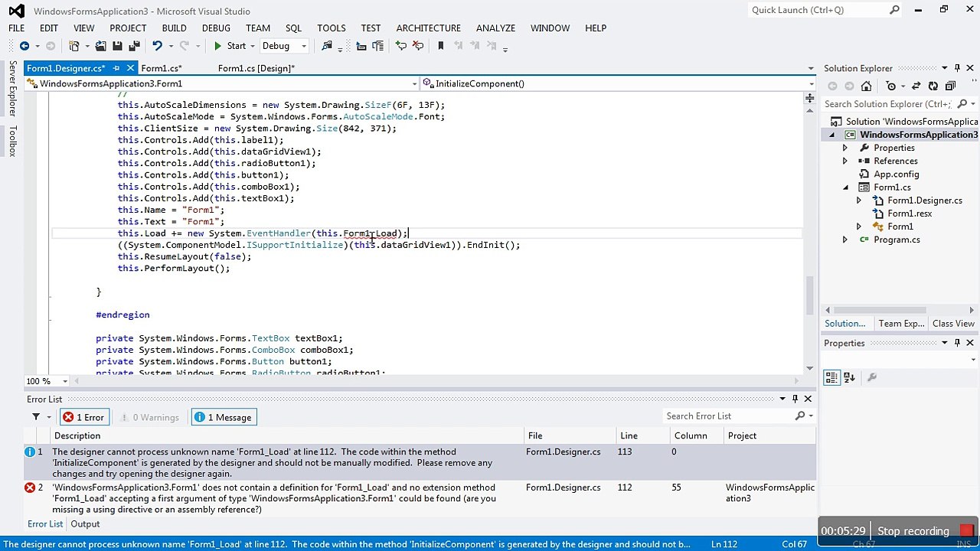This screenshot has height=551, width=980.
Task: Open the ARCHITECTURE menu
Action: 428,28
